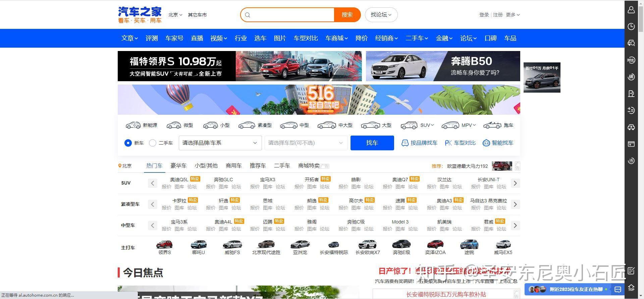Click previous arrow in 中型车 row
The image size is (644, 299).
click(x=153, y=226)
